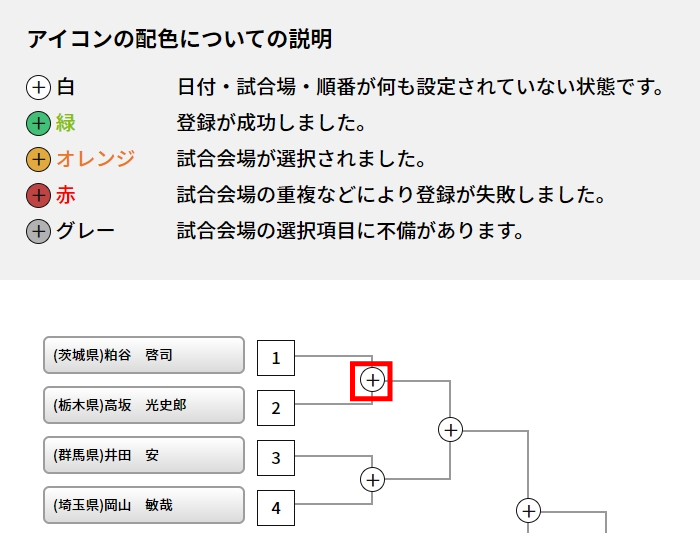Click the green 緑 label text
The height and width of the screenshot is (533, 700).
(x=66, y=124)
